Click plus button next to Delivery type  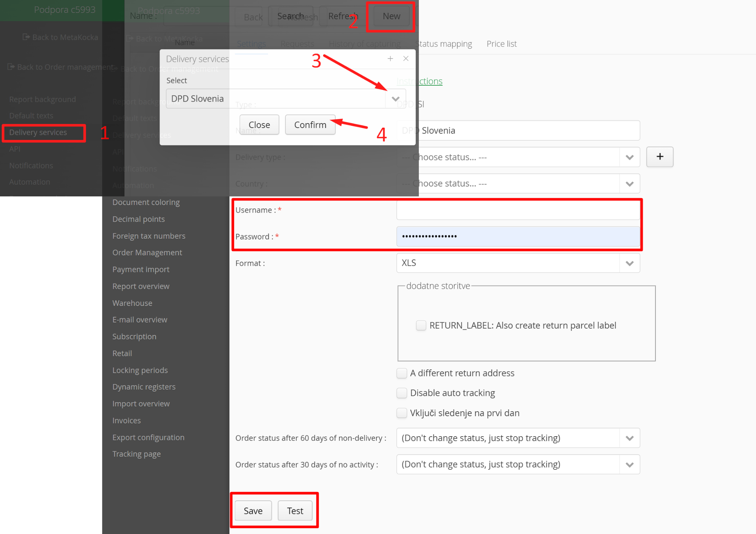660,157
